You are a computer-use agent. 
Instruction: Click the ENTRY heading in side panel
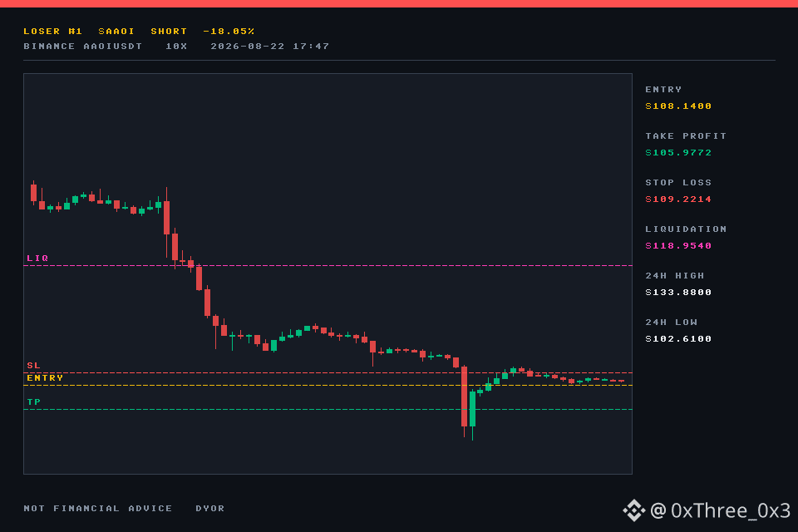(x=663, y=90)
